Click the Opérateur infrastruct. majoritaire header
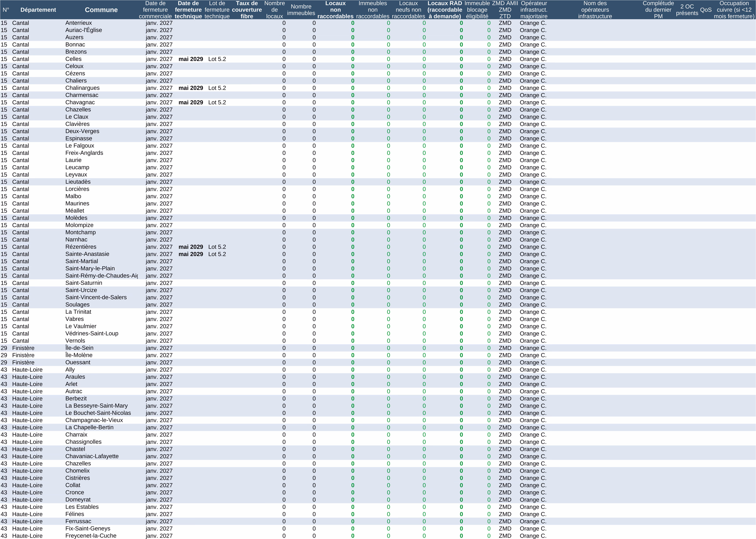Viewport: 756px width, 539px height. click(x=533, y=10)
